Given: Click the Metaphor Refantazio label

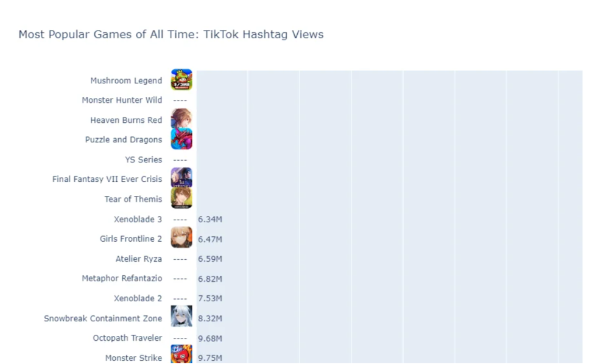Looking at the screenshot, I should (x=122, y=278).
